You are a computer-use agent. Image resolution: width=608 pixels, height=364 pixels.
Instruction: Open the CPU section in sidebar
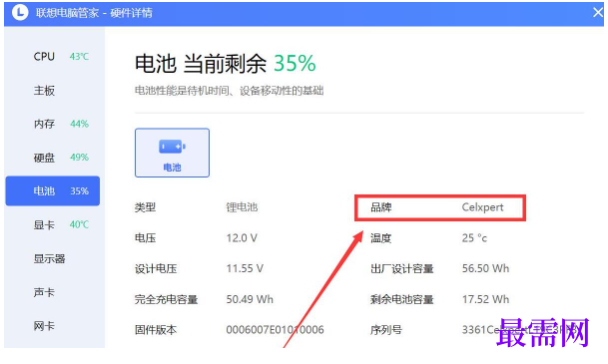pyautogui.click(x=52, y=57)
